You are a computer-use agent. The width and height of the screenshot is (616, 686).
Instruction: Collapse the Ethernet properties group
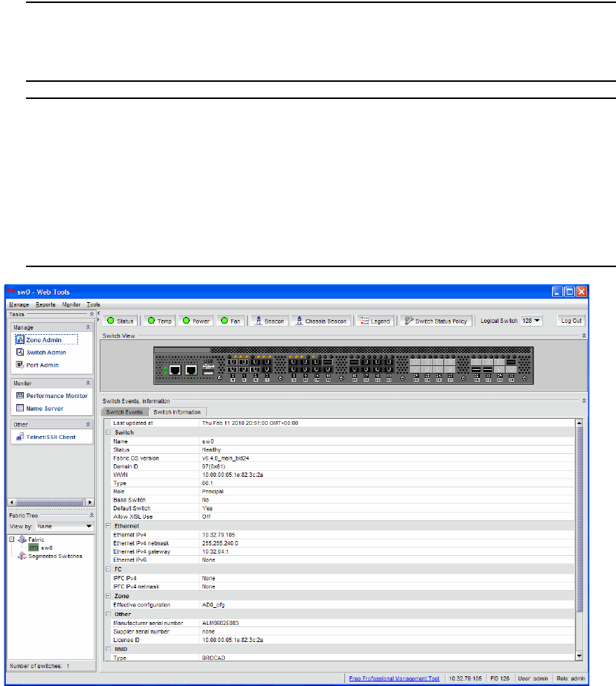108,526
